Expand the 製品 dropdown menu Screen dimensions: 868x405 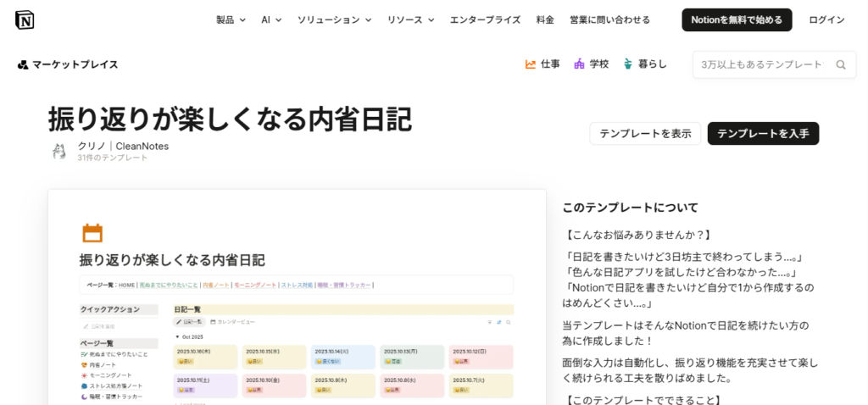[231, 19]
